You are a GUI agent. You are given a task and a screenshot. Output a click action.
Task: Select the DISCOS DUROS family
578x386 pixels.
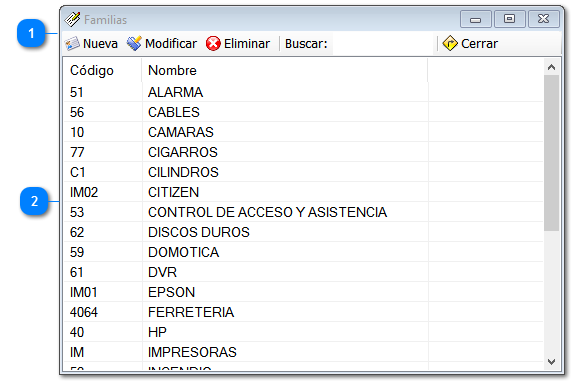(303, 232)
